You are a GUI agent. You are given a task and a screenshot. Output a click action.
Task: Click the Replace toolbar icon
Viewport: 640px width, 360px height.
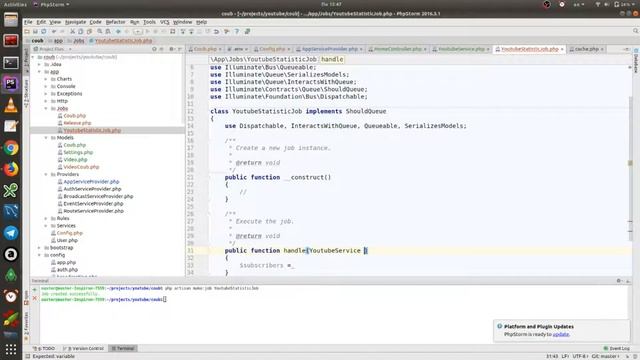108,31
